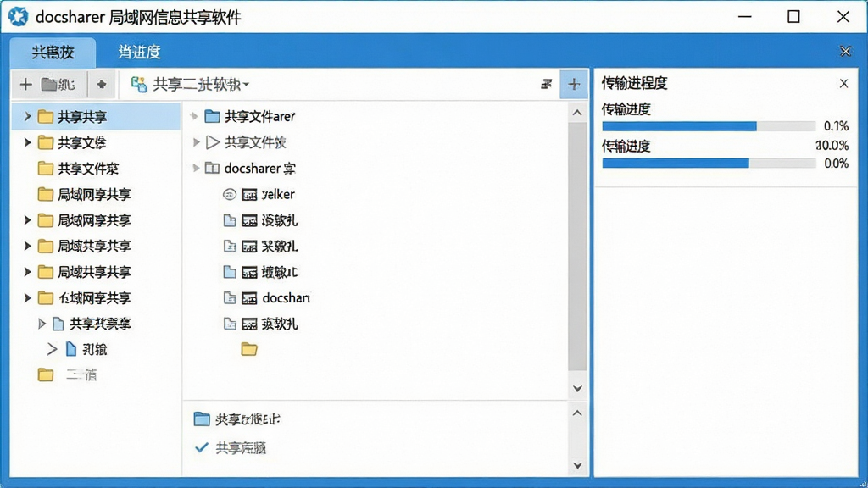Click the unlabeled yellow folder below the file list

click(x=249, y=349)
